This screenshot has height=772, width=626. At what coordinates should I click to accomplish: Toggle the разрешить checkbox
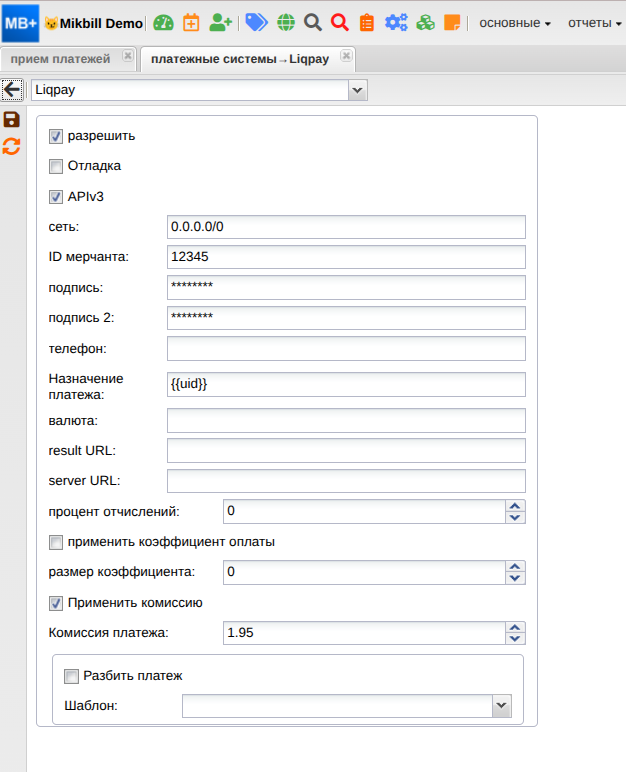pyautogui.click(x=56, y=136)
